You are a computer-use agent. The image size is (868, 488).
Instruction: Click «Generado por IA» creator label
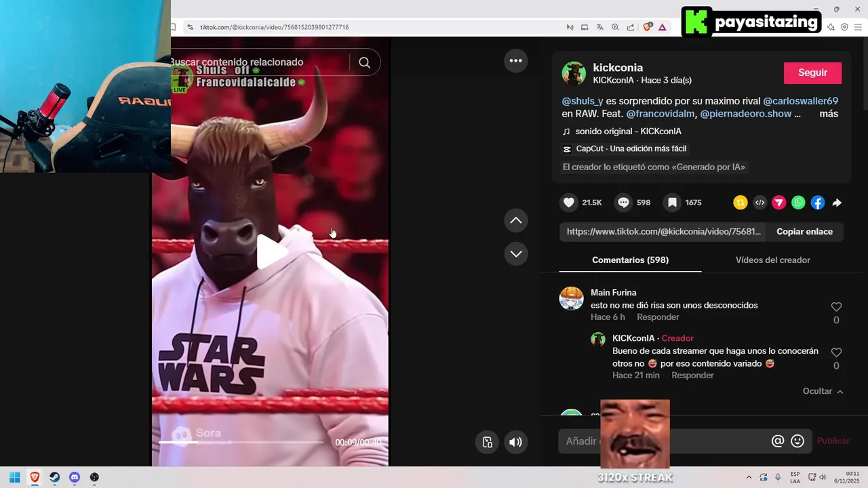point(654,167)
